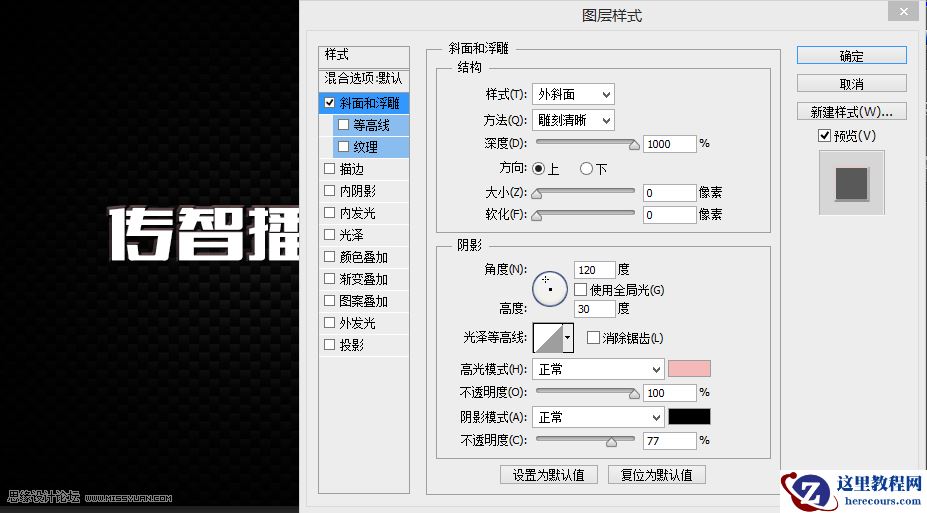Open the 阴影模式 blend mode dropdown
The width and height of the screenshot is (927, 513).
click(598, 417)
